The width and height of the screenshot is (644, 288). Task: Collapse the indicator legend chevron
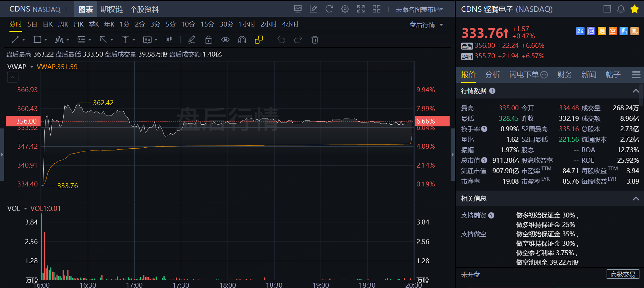pyautogui.click(x=13, y=77)
